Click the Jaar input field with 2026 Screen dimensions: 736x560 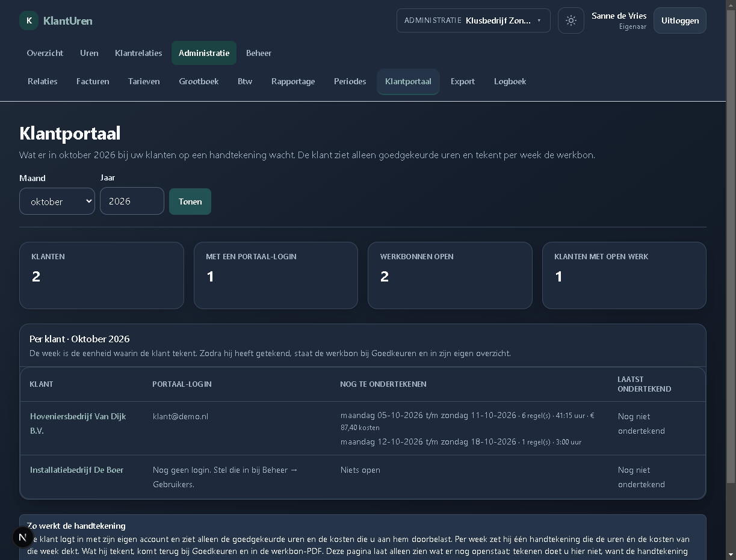click(x=132, y=201)
